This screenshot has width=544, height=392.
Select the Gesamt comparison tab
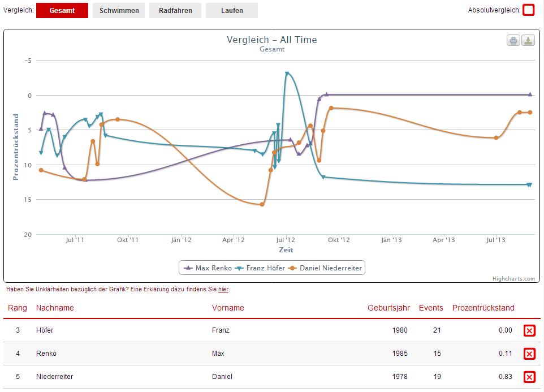[x=62, y=11]
